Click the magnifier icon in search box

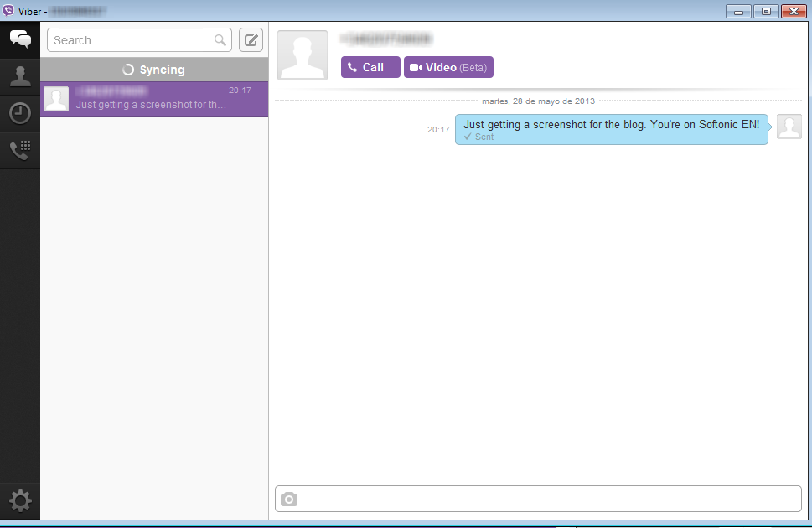[220, 40]
